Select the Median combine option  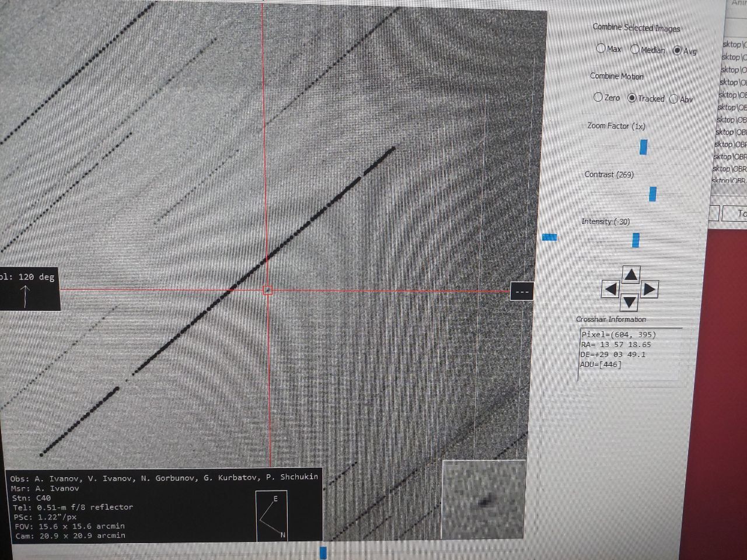click(x=635, y=50)
